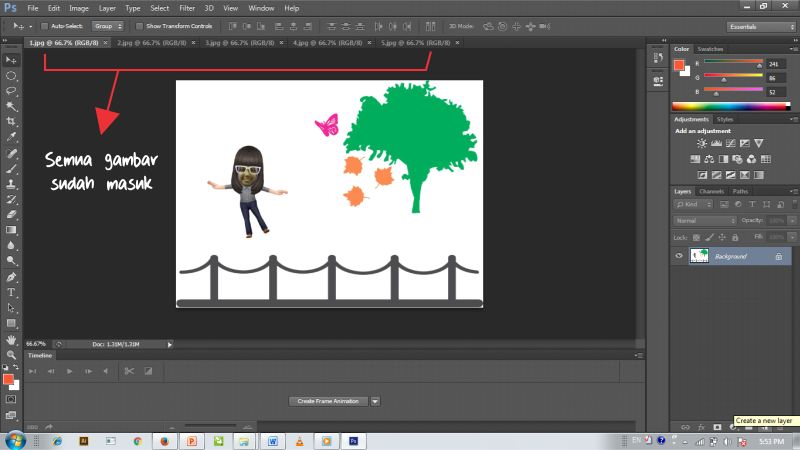
Task: Hide the Background layer
Action: coord(679,256)
